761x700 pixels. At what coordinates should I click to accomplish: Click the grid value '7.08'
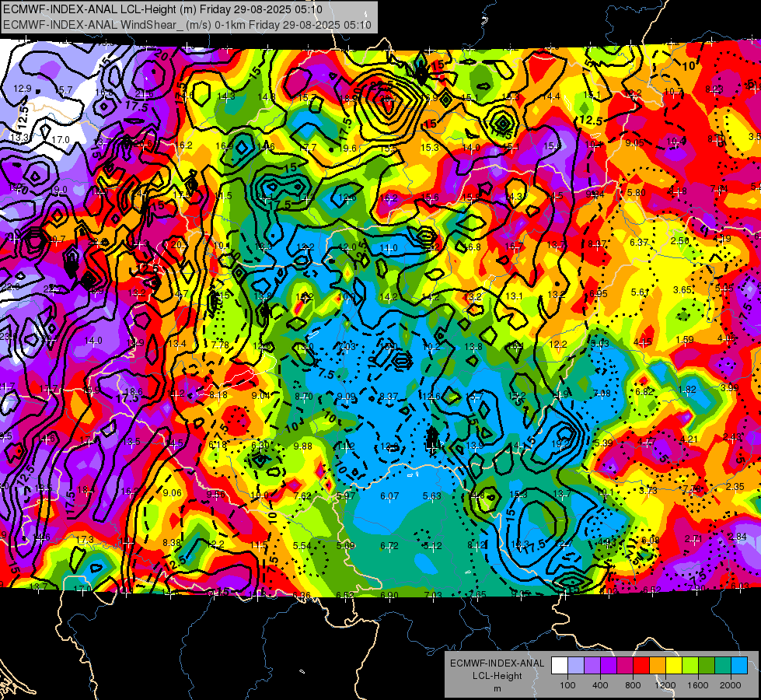pyautogui.click(x=602, y=393)
